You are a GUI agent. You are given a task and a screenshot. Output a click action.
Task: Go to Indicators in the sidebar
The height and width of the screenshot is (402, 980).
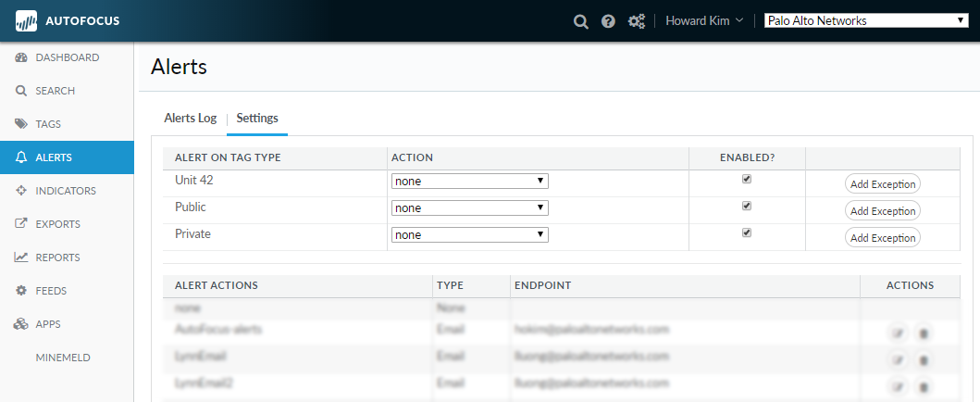click(65, 191)
